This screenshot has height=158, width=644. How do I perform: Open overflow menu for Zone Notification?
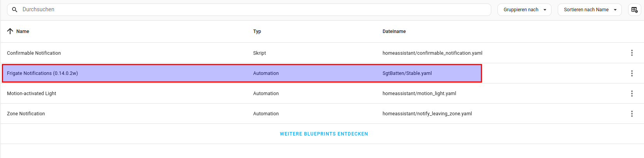click(x=632, y=114)
